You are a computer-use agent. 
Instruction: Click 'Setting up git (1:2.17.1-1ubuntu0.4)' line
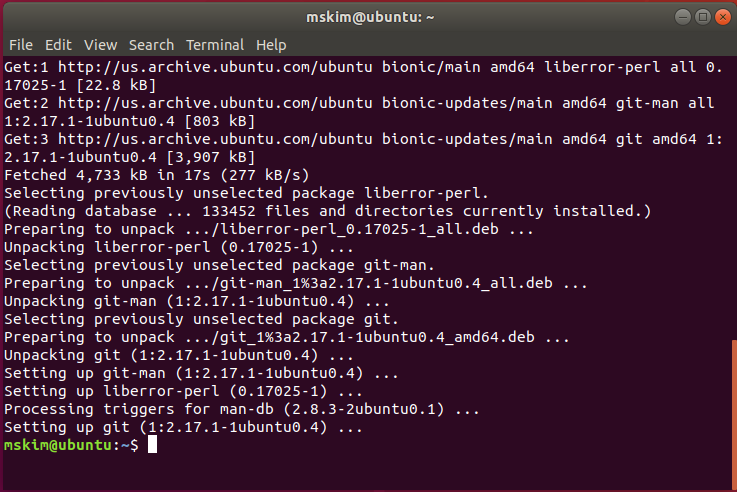click(183, 427)
